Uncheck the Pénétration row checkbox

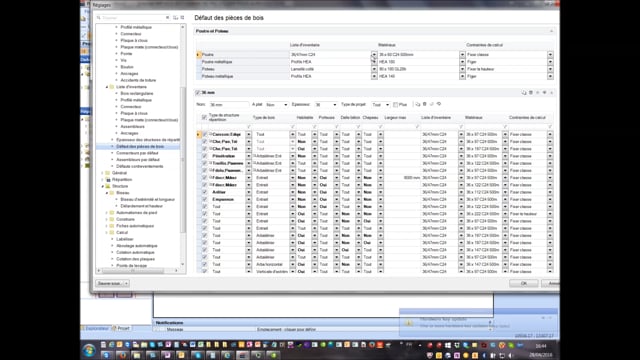[x=204, y=156]
